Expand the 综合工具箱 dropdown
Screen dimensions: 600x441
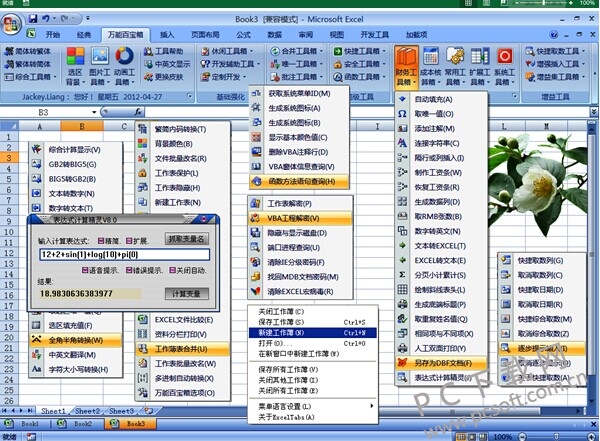[55, 77]
